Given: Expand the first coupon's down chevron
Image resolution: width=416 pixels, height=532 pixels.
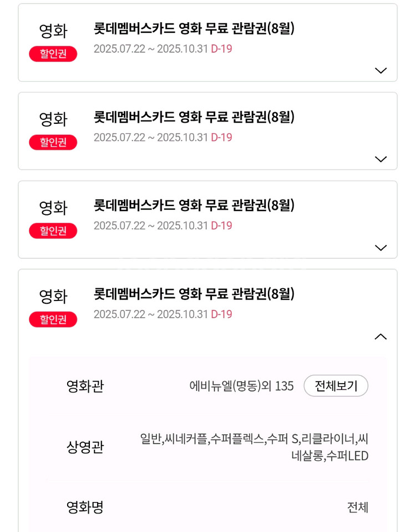Looking at the screenshot, I should click(x=381, y=71).
